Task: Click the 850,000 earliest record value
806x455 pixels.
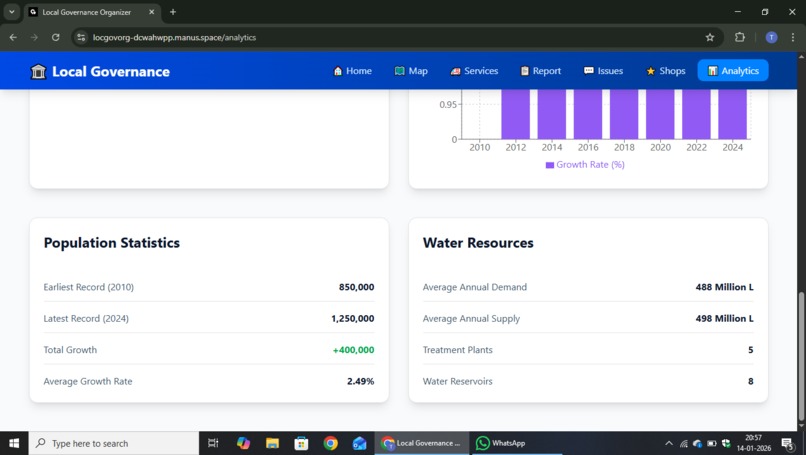Action: 356,287
